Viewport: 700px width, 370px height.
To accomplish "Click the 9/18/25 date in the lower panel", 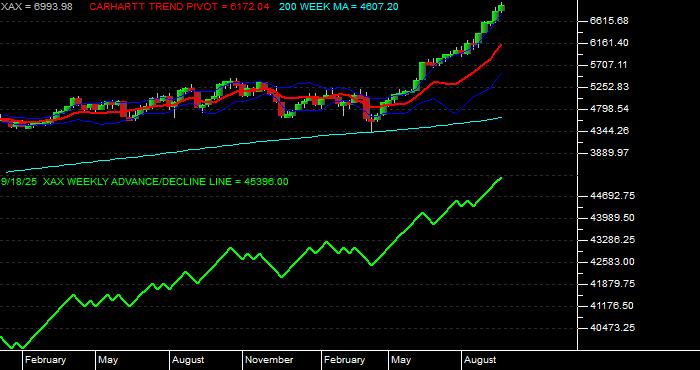I will click(x=19, y=182).
